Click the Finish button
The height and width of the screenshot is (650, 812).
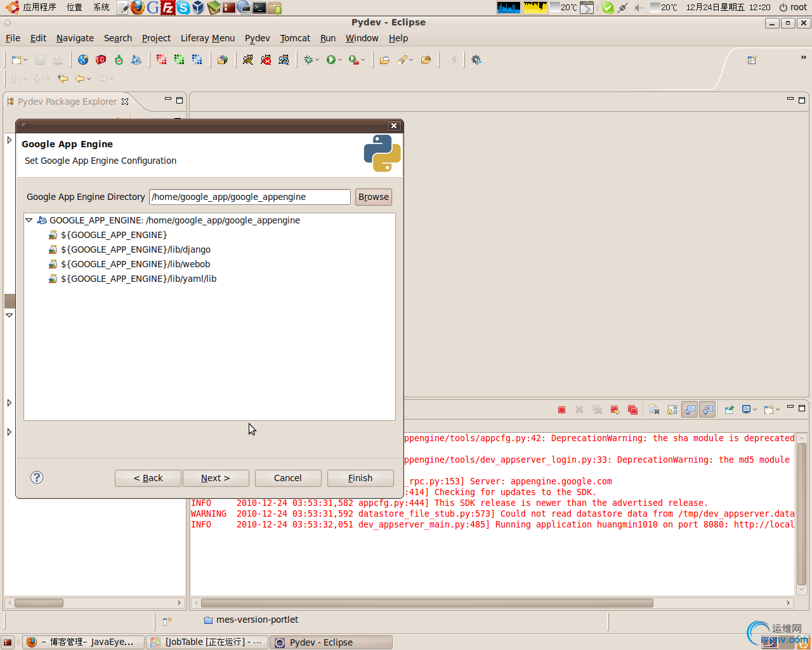(x=360, y=478)
